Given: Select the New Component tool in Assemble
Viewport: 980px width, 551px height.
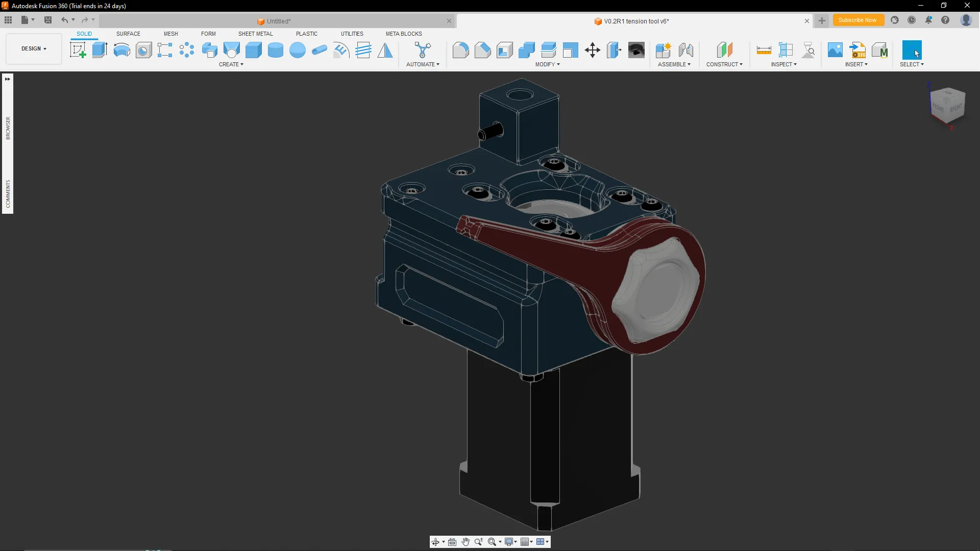Looking at the screenshot, I should tap(663, 50).
